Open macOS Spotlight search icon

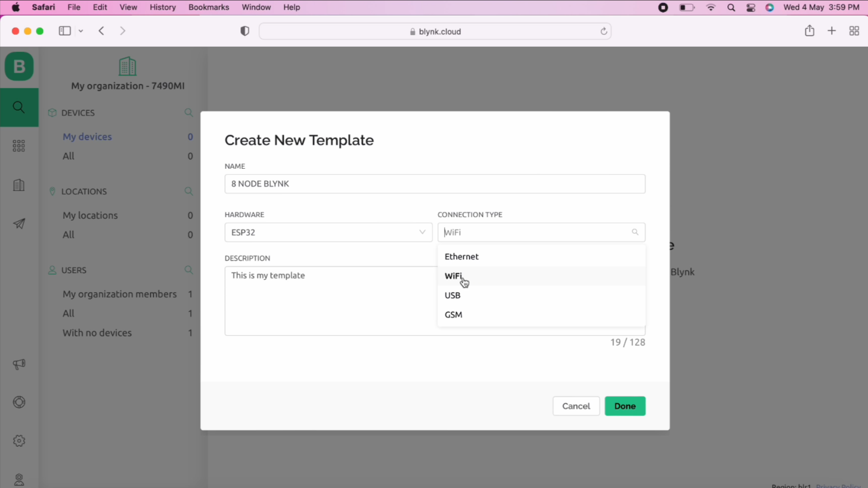pyautogui.click(x=731, y=7)
